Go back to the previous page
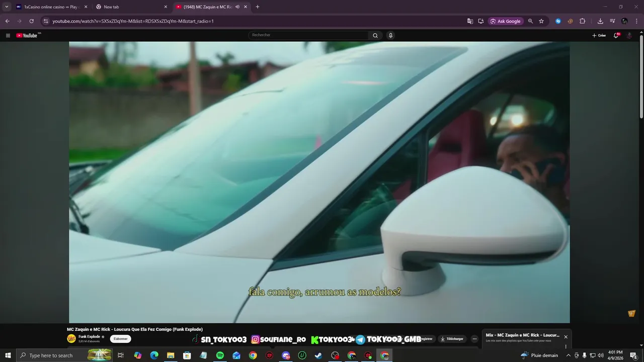The width and height of the screenshot is (644, 362). [x=7, y=21]
